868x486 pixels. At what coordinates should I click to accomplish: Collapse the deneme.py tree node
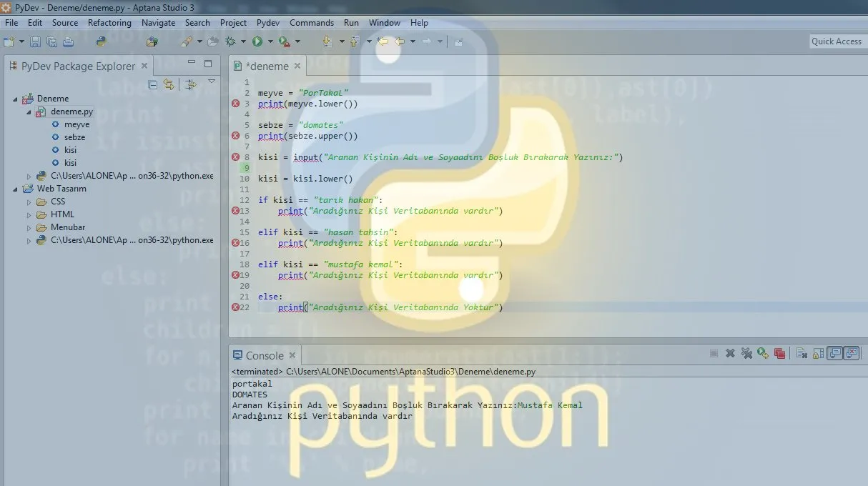(x=29, y=112)
